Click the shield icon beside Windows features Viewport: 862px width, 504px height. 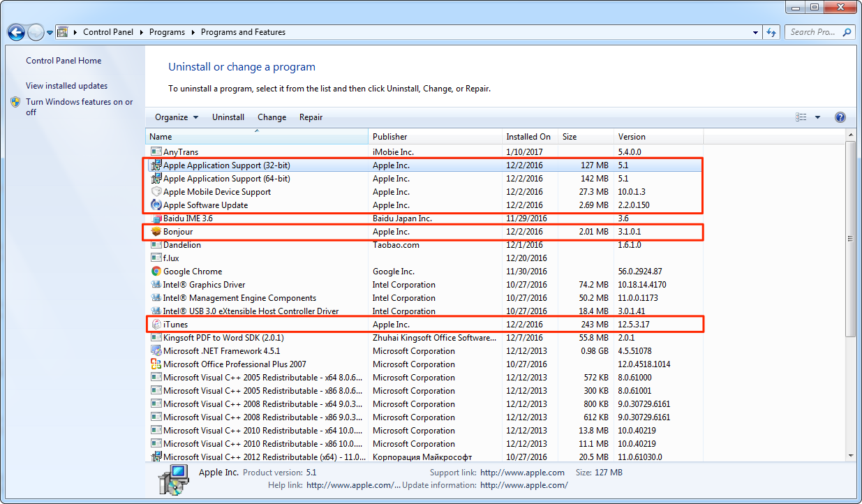point(15,102)
